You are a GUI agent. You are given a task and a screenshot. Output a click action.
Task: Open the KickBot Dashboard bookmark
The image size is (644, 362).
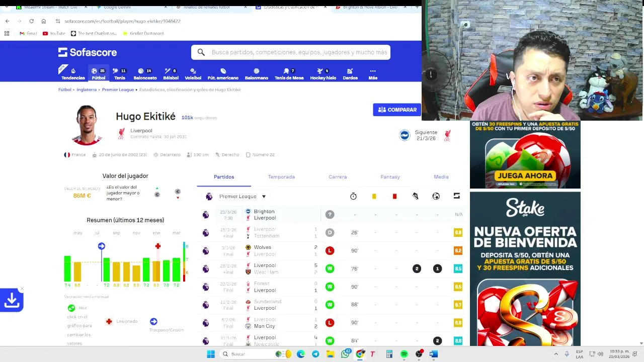[143, 33]
